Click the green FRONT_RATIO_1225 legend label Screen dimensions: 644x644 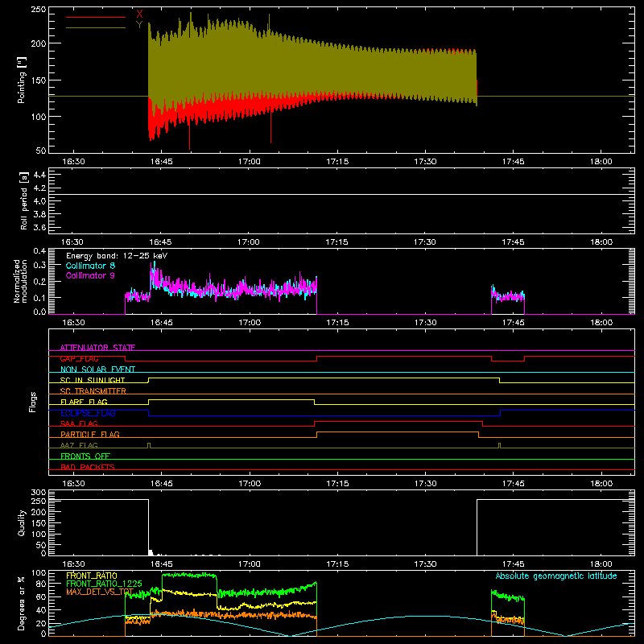[105, 584]
